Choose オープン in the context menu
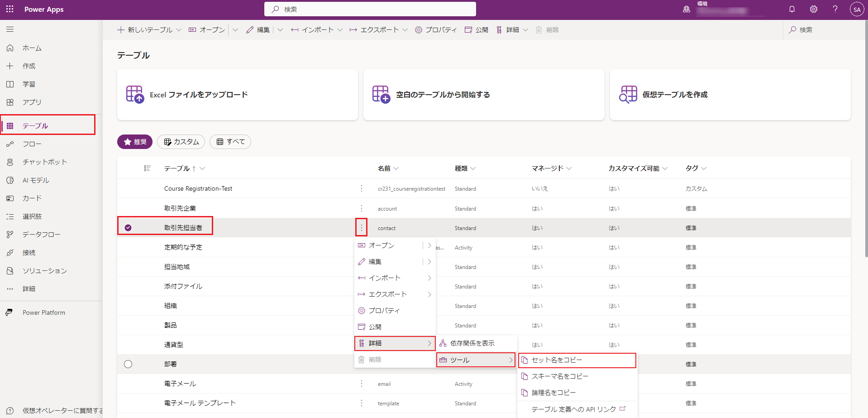This screenshot has height=418, width=868. pyautogui.click(x=389, y=245)
